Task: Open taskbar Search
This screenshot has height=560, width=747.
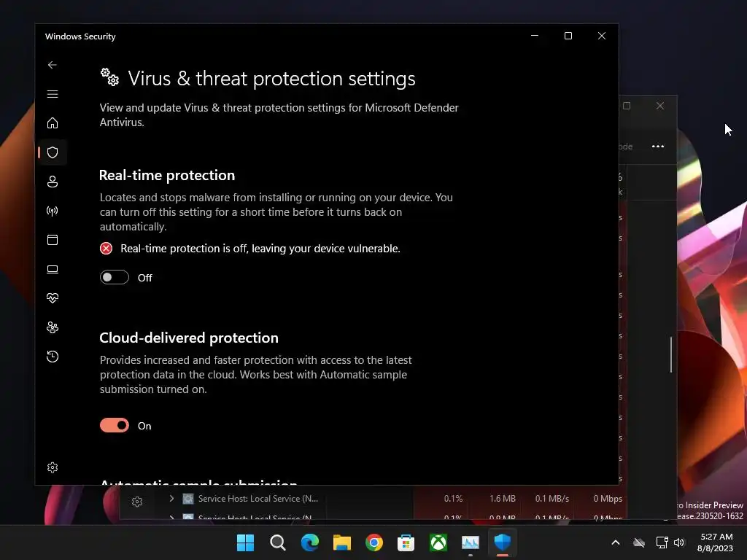Action: [278, 542]
